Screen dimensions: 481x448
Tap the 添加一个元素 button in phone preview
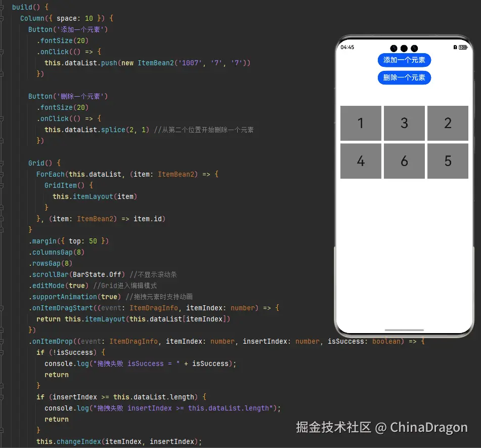(x=404, y=60)
